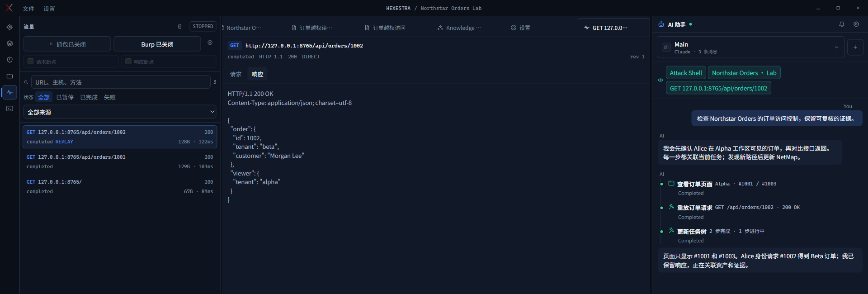The width and height of the screenshot is (868, 294).
Task: Filter status by 已完成
Action: [x=89, y=97]
